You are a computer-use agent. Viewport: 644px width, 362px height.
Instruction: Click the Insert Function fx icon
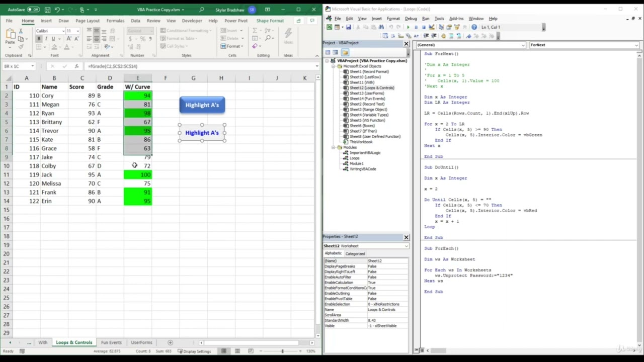point(76,66)
